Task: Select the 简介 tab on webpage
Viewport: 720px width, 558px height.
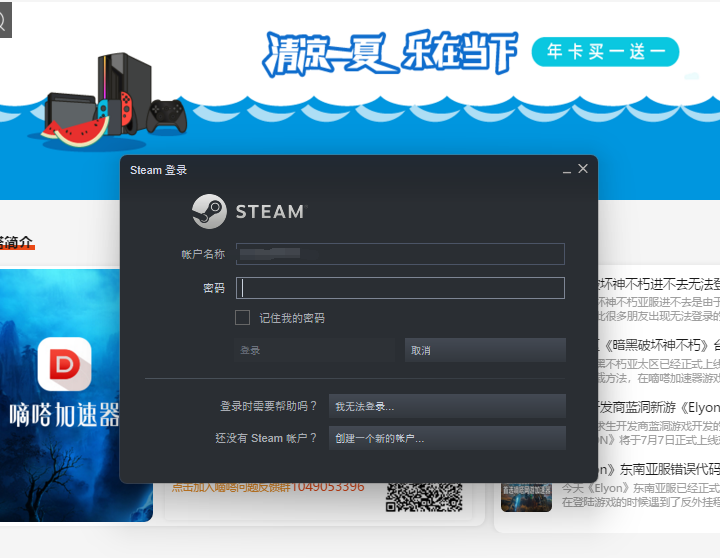Action: [x=17, y=242]
